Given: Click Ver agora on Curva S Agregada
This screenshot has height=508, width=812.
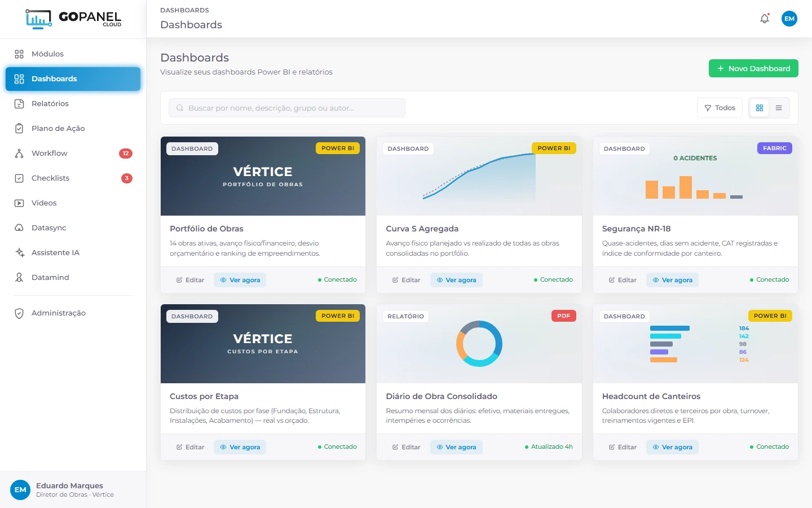Looking at the screenshot, I should (x=456, y=280).
